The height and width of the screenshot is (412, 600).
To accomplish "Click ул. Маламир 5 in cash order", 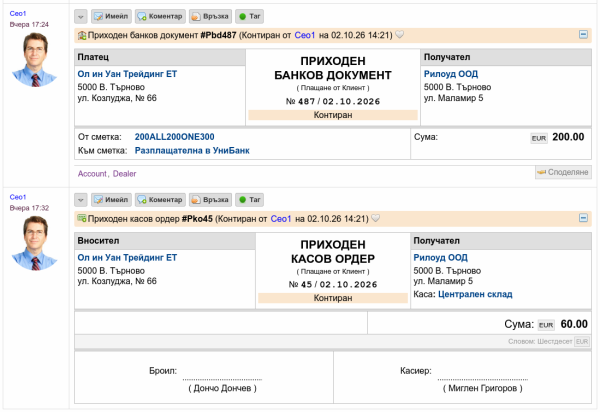I will pos(443,281).
